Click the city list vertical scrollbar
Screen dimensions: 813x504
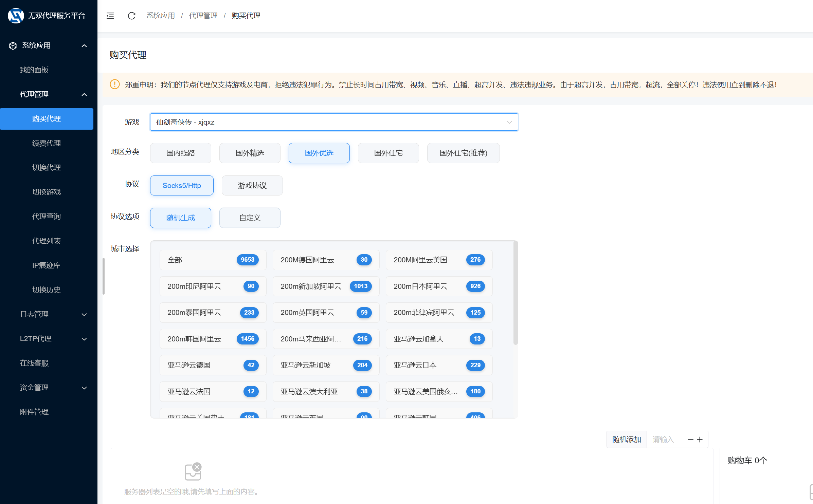pyautogui.click(x=516, y=293)
